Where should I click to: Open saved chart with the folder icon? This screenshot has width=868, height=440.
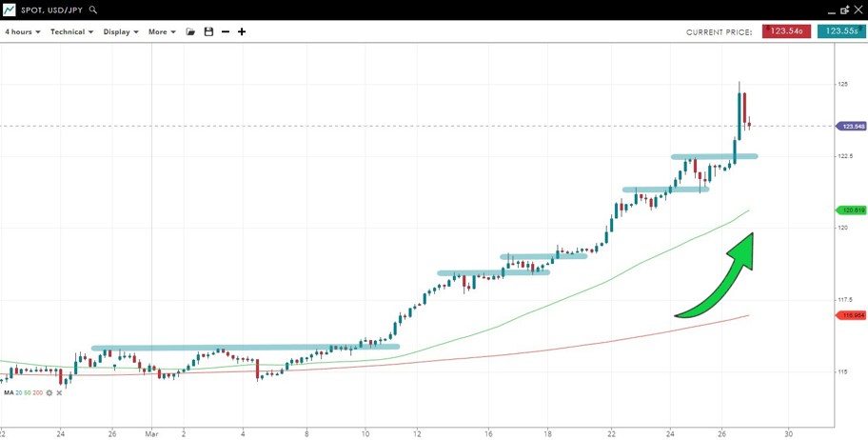point(190,31)
